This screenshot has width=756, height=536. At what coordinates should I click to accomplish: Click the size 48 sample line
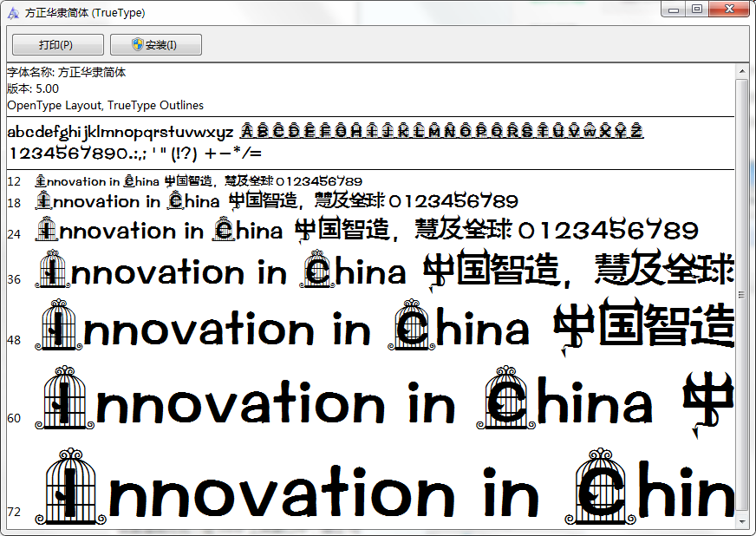384,326
